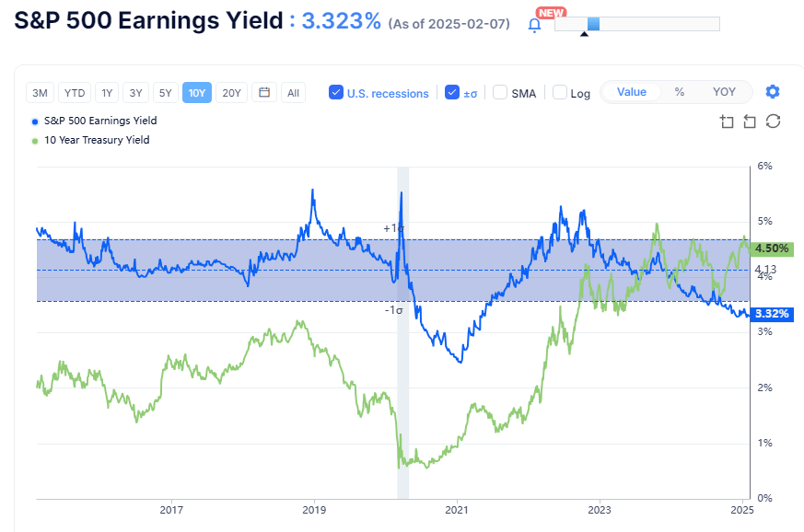Image resolution: width=804 pixels, height=532 pixels.
Task: Enable the Log scale checkbox
Action: point(560,92)
